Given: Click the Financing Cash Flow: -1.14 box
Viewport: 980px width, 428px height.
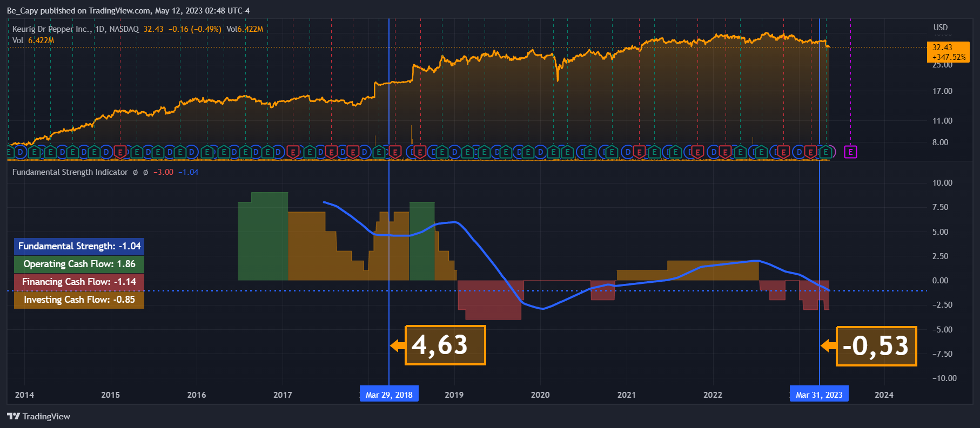Looking at the screenshot, I should (x=79, y=282).
